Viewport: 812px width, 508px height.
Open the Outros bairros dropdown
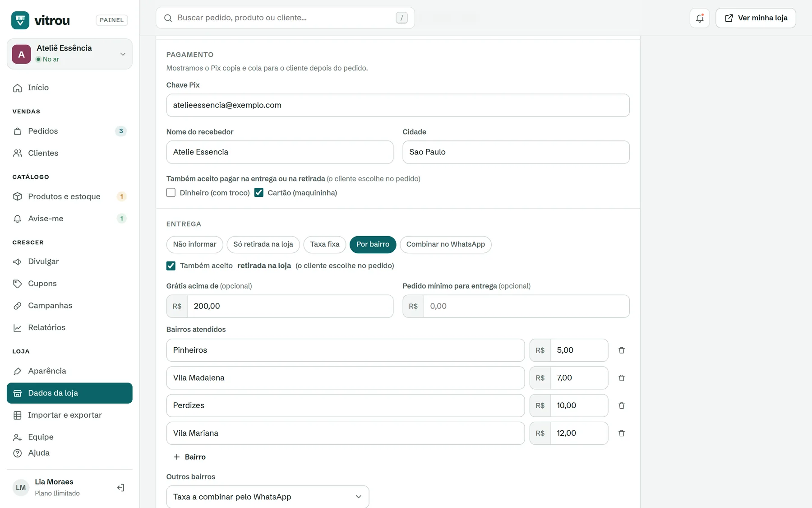click(x=268, y=497)
